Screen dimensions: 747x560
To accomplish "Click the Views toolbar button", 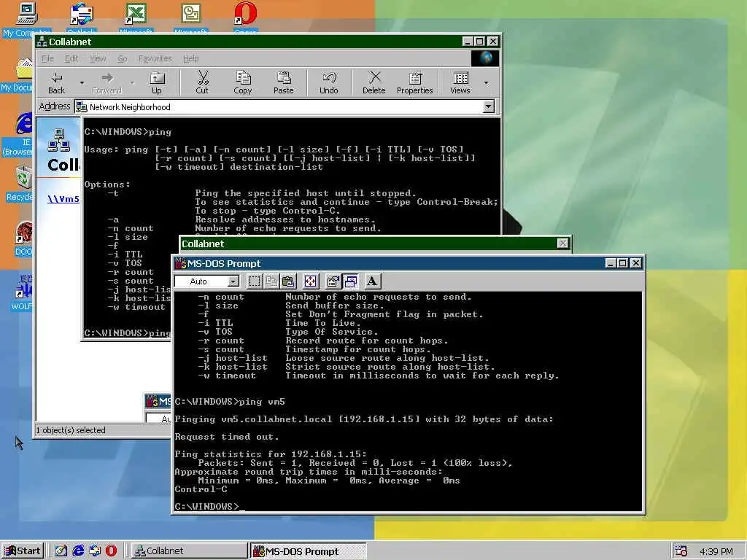I will pos(460,83).
